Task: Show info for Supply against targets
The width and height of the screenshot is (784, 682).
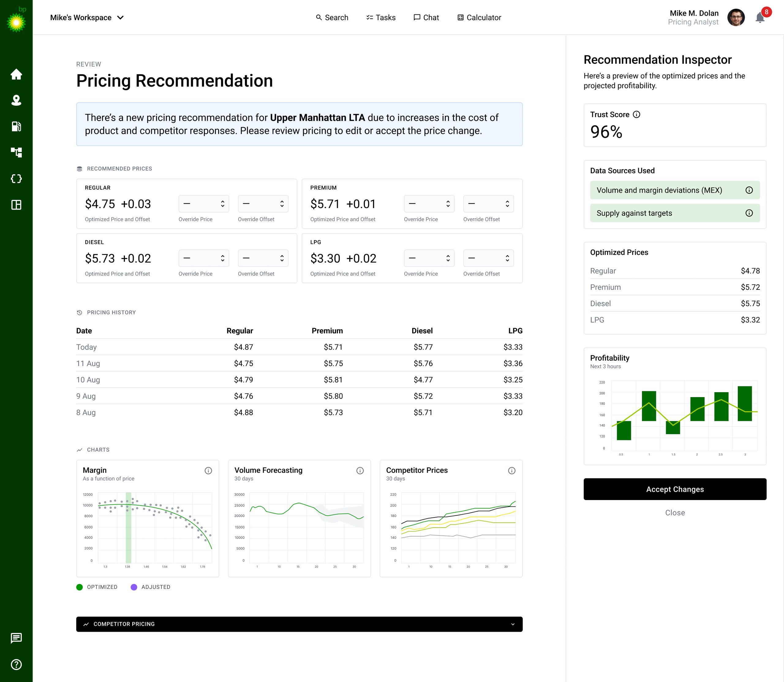Action: pyautogui.click(x=749, y=213)
